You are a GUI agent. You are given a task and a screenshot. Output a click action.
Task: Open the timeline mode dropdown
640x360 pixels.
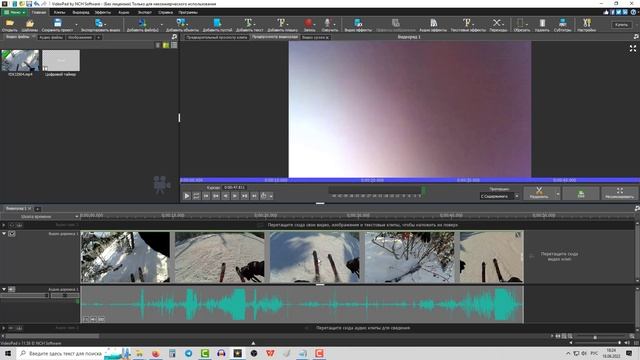[40, 216]
